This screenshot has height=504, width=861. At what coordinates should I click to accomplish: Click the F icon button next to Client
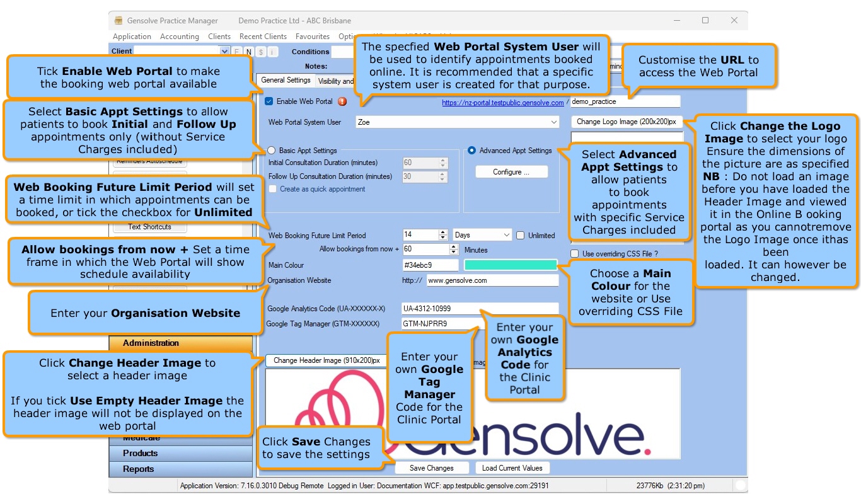pyautogui.click(x=237, y=52)
